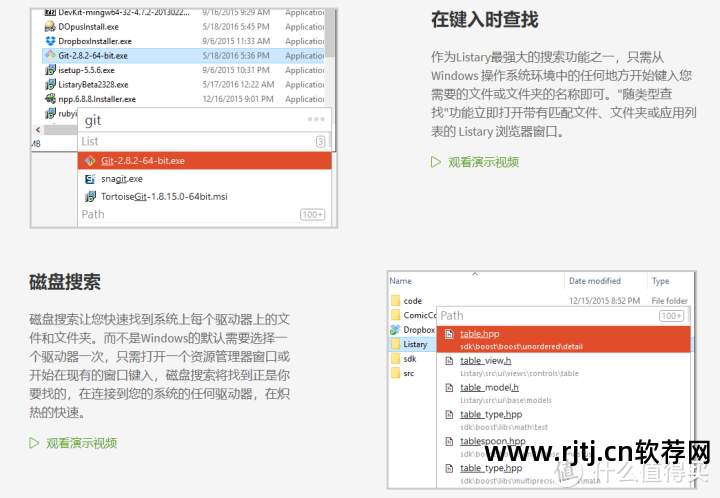The width and height of the screenshot is (720, 498).
Task: Click the DropboxInstaller.exe Dropbox icon
Action: pos(49,41)
